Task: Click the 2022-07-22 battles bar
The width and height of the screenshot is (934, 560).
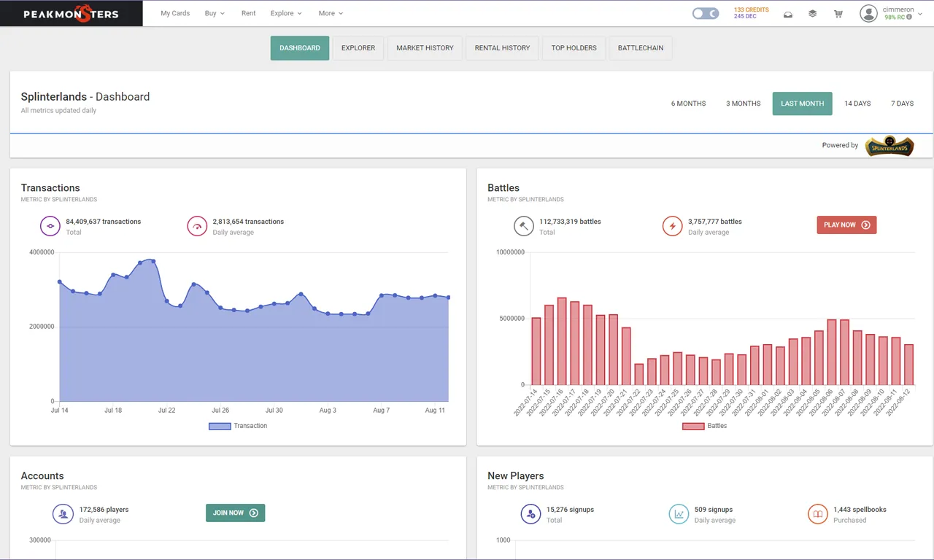Action: (639, 374)
